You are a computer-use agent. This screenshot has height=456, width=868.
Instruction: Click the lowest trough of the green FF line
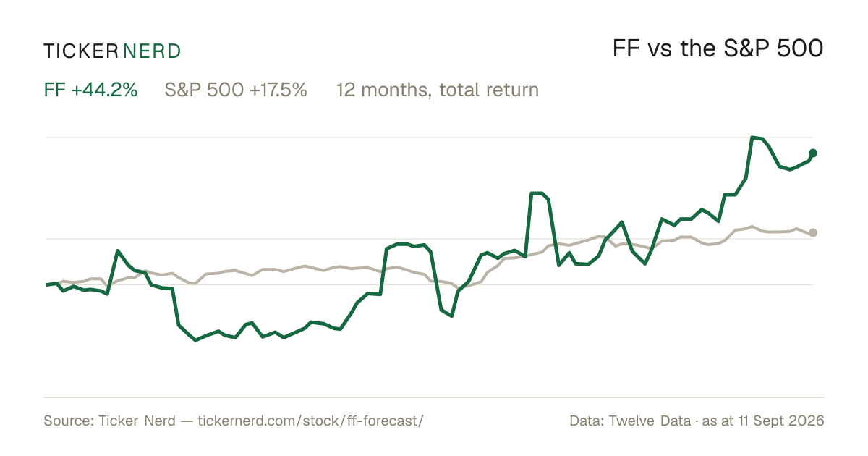pos(196,339)
